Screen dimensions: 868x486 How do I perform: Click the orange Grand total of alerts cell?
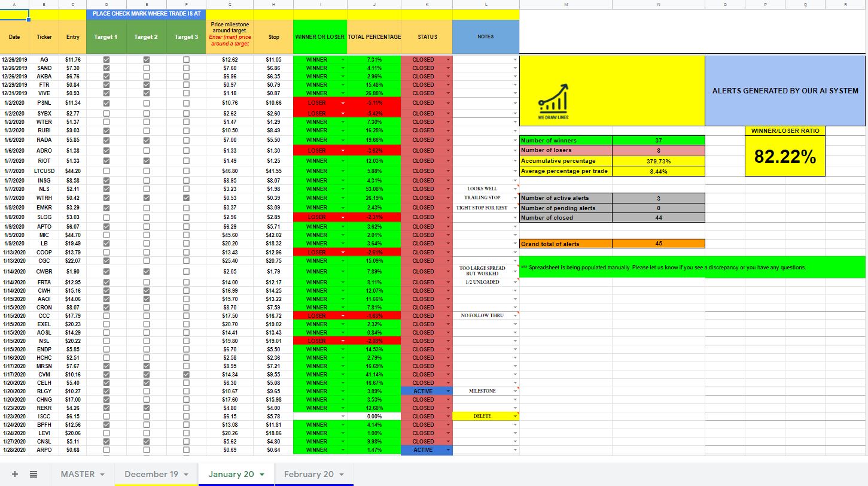pyautogui.click(x=566, y=244)
